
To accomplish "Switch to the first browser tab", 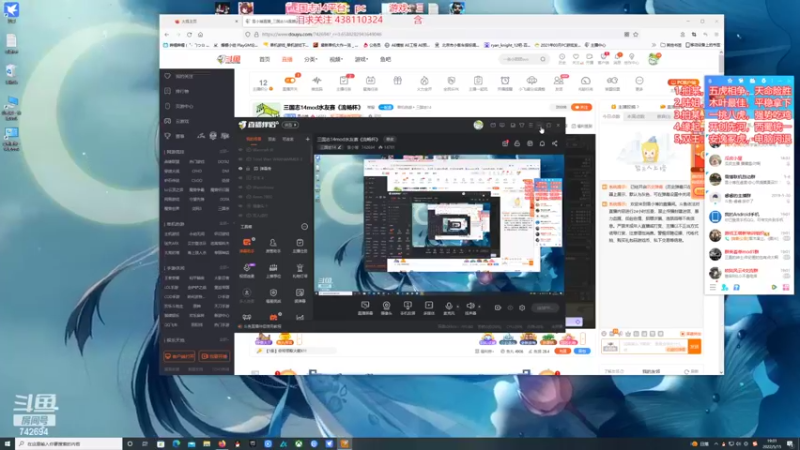I will coord(204,21).
